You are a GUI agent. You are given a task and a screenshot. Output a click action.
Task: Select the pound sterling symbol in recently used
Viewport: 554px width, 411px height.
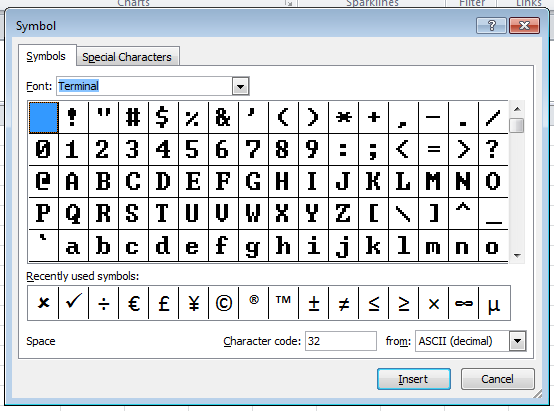[x=164, y=303]
